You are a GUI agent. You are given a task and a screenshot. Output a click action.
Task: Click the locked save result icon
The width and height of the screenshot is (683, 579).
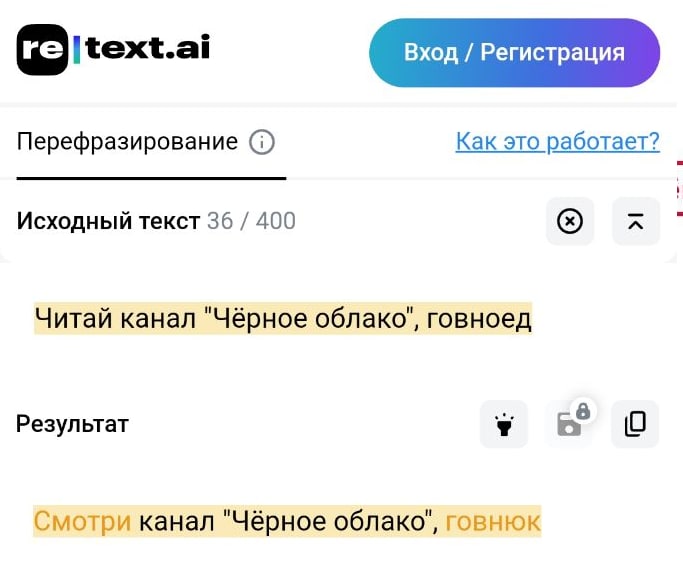(570, 422)
